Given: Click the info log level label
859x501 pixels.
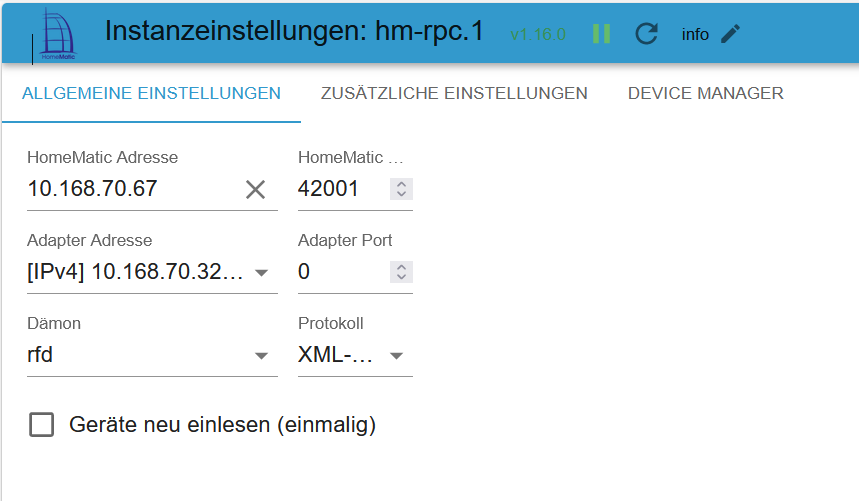Looking at the screenshot, I should pos(695,34).
